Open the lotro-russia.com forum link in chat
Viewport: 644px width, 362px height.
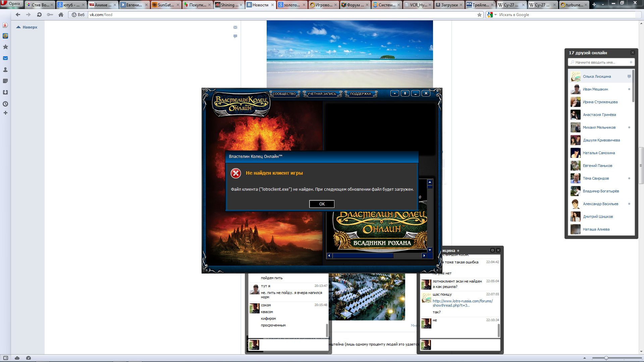(463, 303)
